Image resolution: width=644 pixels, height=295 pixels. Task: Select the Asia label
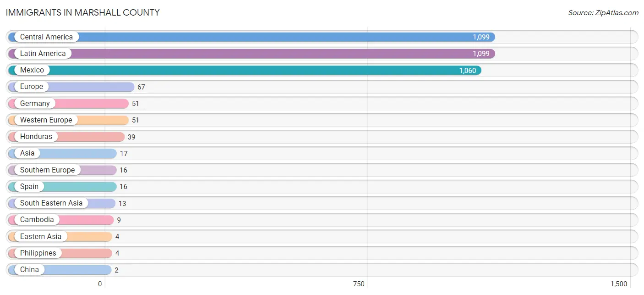[x=27, y=153]
